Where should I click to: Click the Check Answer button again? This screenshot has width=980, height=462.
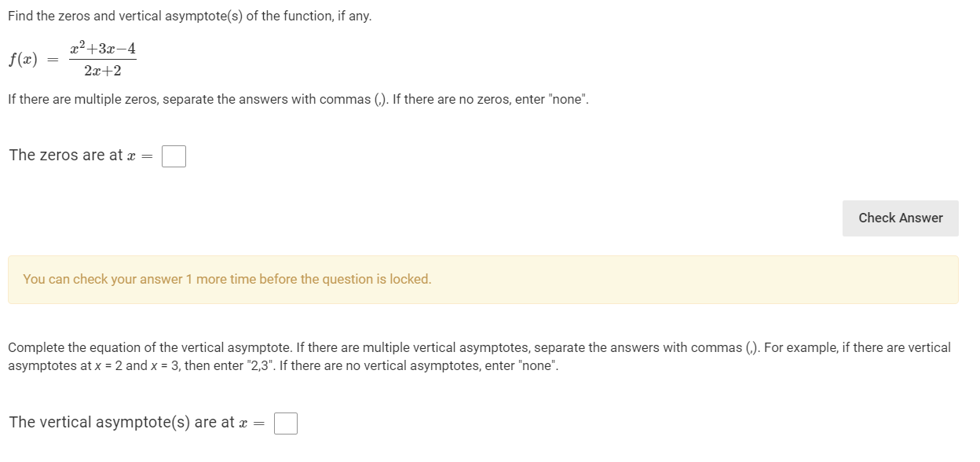click(900, 218)
